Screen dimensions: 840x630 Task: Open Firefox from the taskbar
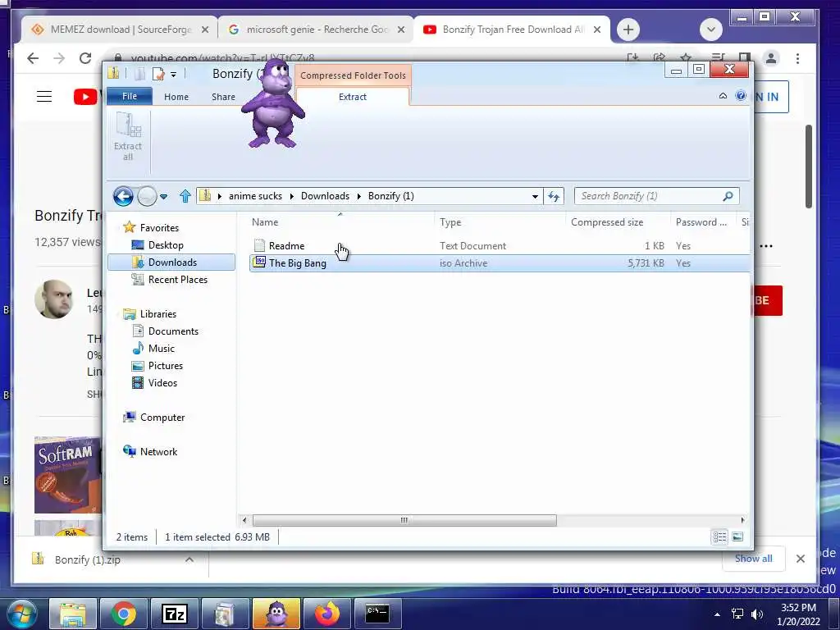click(326, 614)
